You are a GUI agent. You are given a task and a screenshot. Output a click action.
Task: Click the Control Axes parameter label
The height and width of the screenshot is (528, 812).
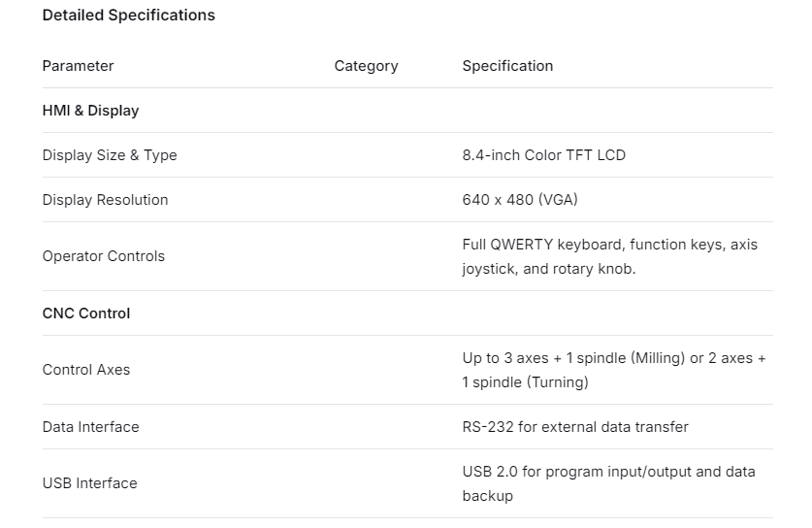click(x=85, y=370)
